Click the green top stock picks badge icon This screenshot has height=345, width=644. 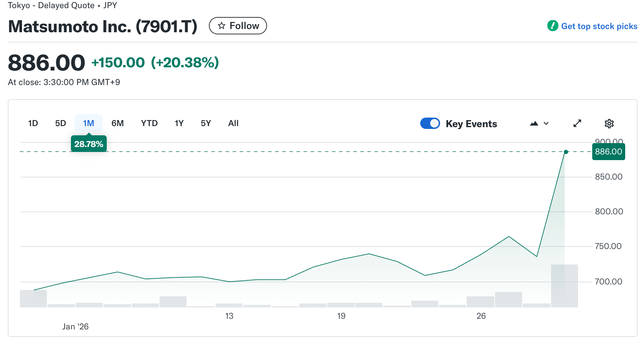tap(553, 26)
